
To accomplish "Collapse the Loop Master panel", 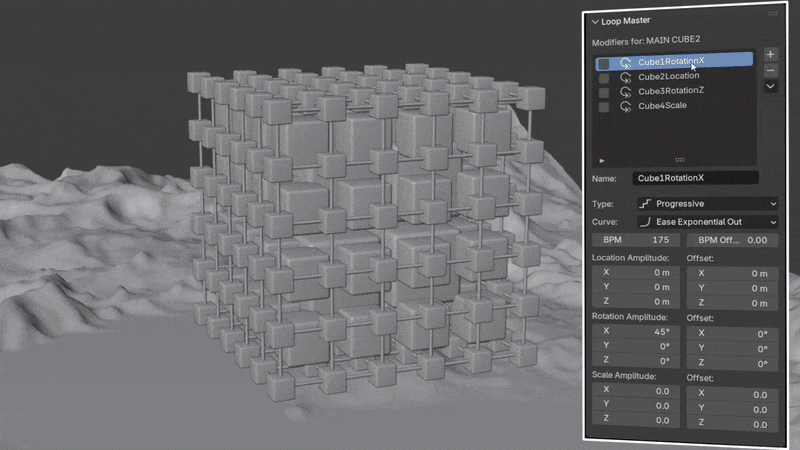I will pos(595,21).
